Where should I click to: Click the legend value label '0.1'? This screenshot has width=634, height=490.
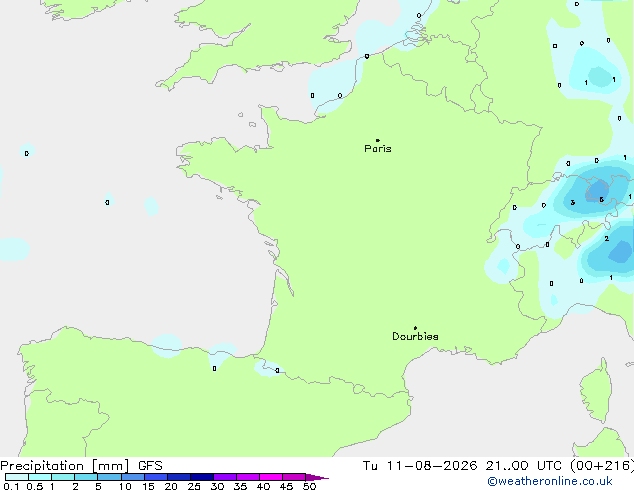[x=11, y=486]
